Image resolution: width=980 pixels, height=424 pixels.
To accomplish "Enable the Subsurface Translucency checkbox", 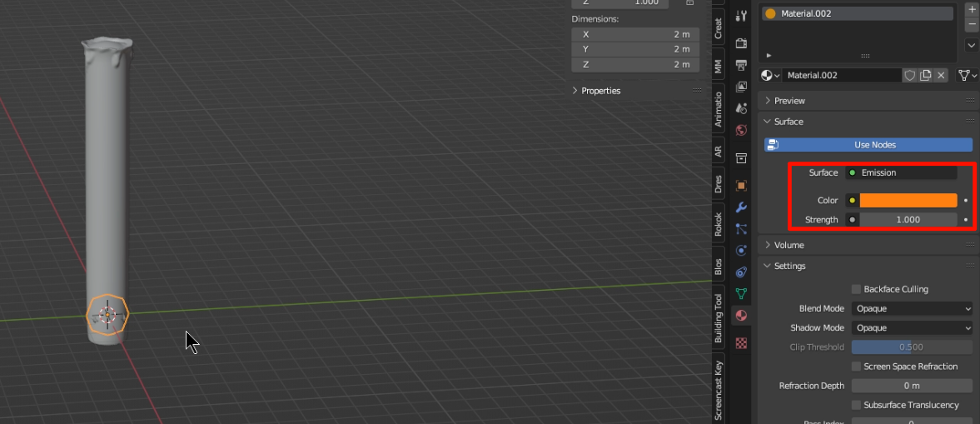I will (856, 405).
